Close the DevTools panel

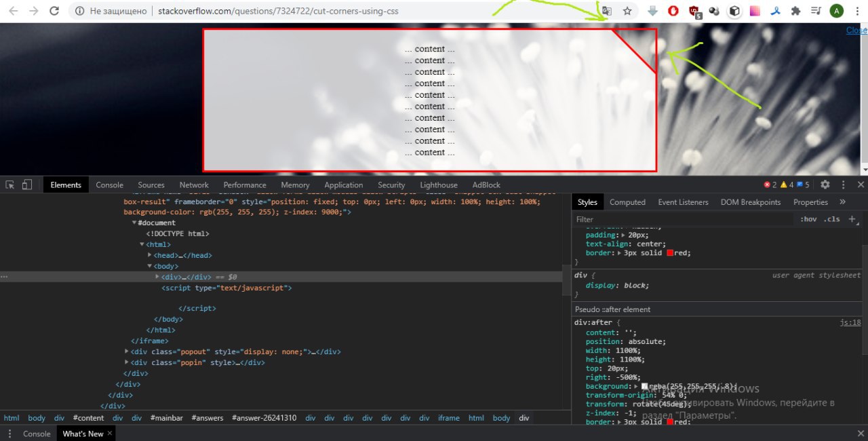[x=861, y=185]
